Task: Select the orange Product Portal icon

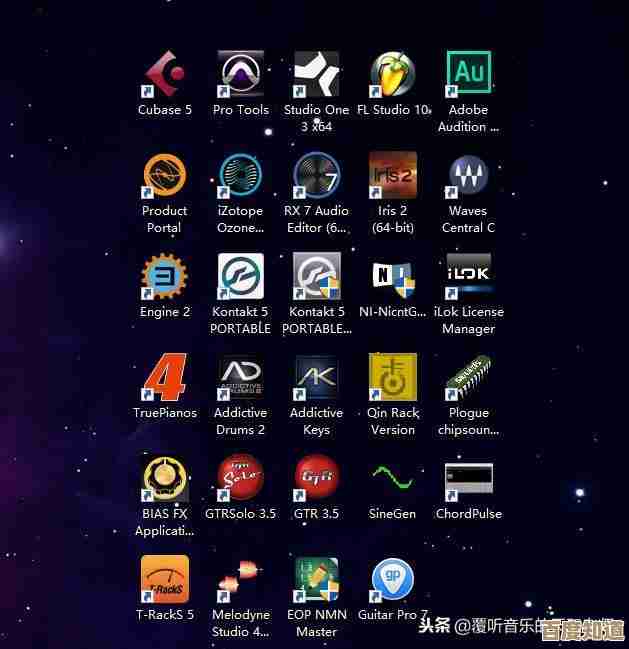Action: pos(165,175)
